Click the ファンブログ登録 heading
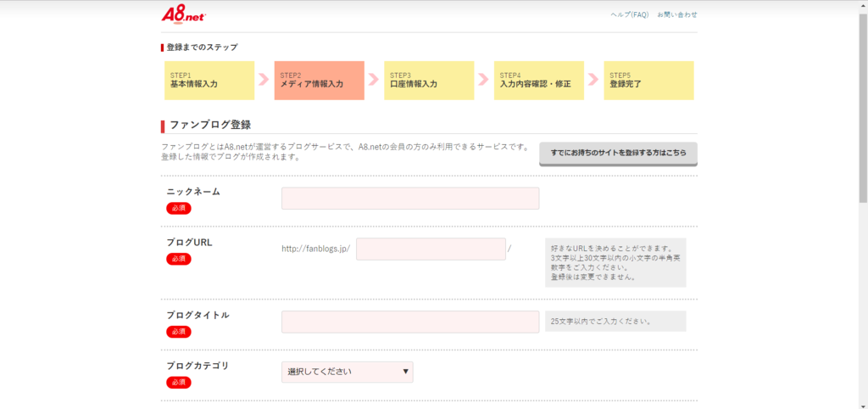868x409 pixels. click(210, 126)
